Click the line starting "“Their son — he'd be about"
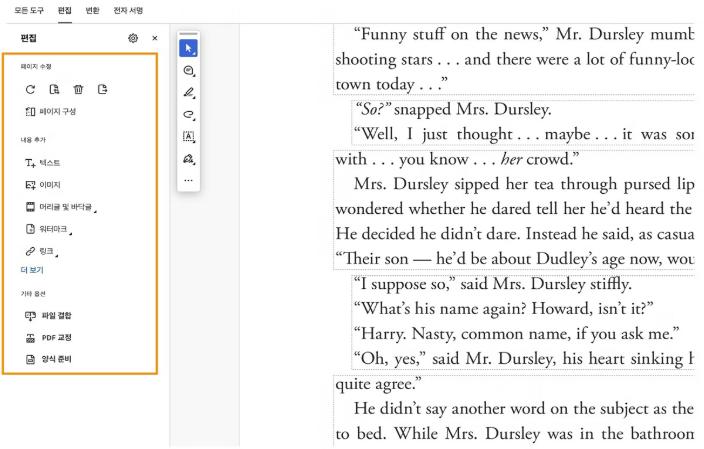This screenshot has height=449, width=704. (515, 259)
